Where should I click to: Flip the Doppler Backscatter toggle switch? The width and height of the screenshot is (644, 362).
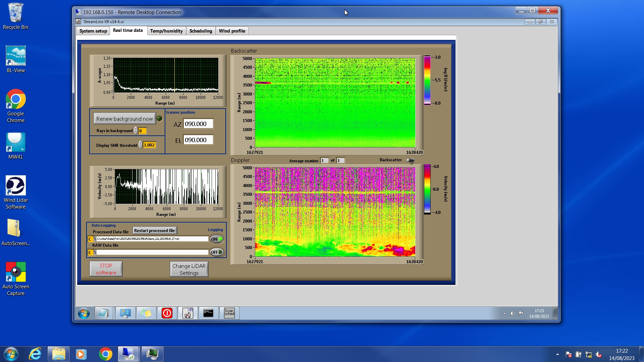pos(410,161)
